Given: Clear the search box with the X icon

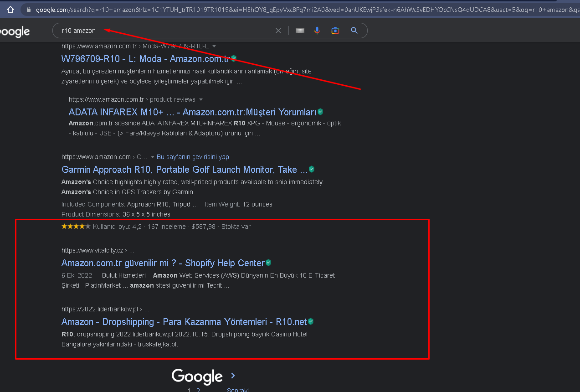Looking at the screenshot, I should coord(278,31).
